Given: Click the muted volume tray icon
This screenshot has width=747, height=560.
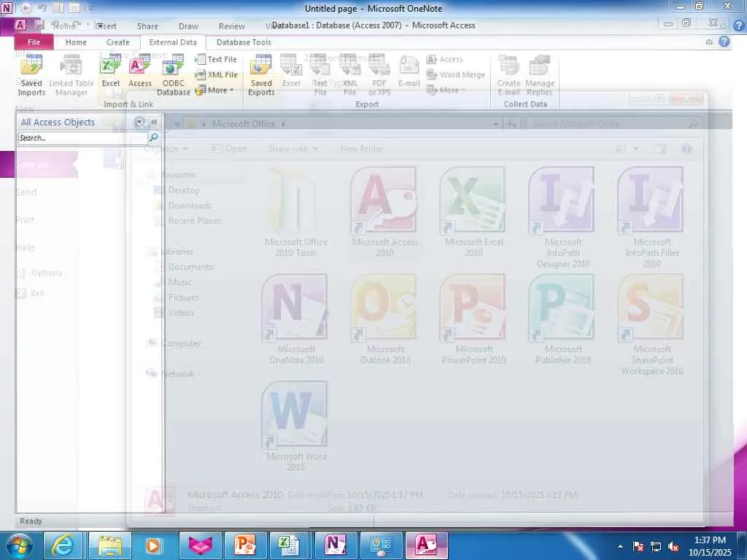Looking at the screenshot, I should [x=673, y=547].
